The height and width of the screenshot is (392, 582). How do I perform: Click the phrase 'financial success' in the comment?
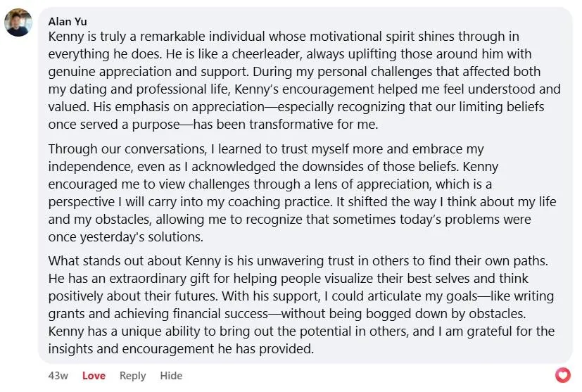220,314
